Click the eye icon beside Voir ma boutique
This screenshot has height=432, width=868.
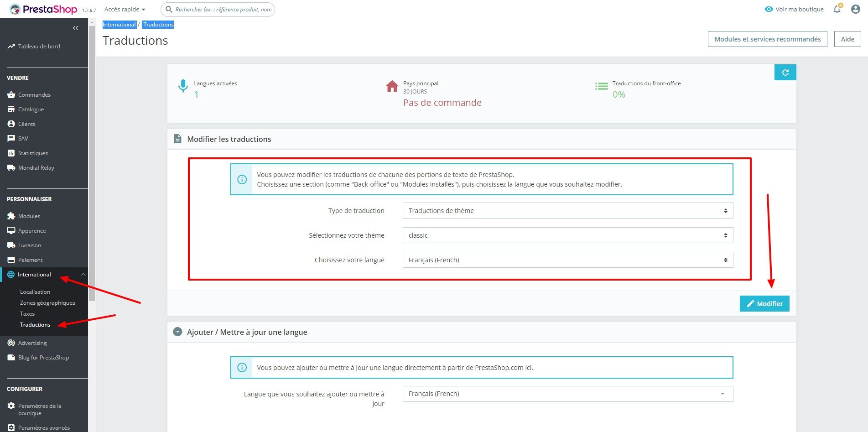[x=769, y=9]
